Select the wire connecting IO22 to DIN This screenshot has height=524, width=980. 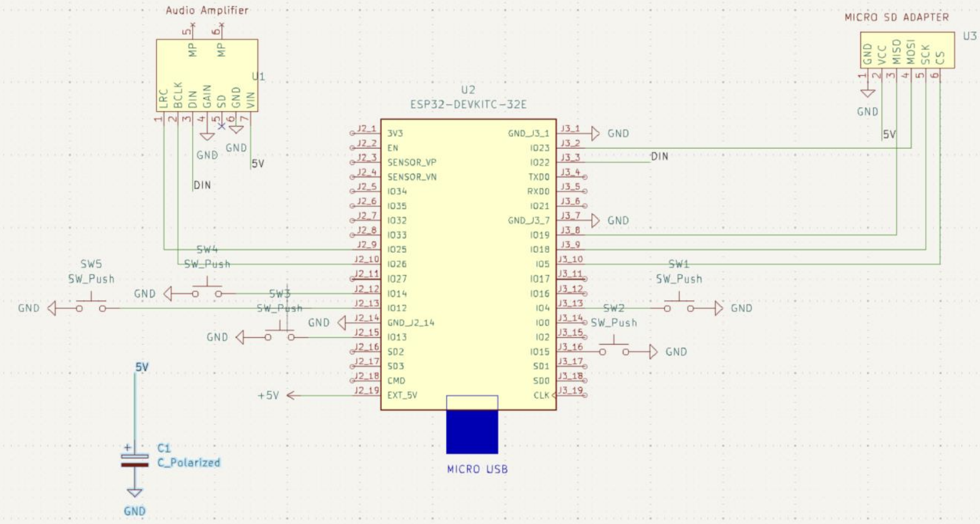[x=613, y=161]
